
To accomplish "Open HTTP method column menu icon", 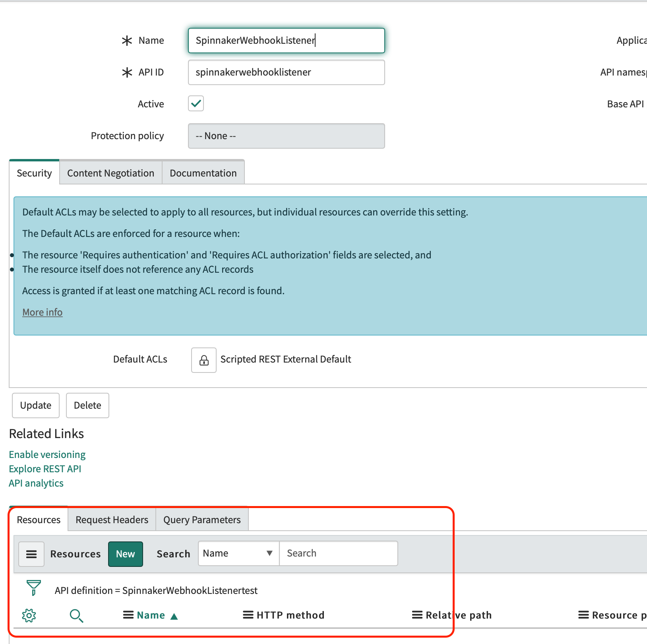I will click(248, 615).
